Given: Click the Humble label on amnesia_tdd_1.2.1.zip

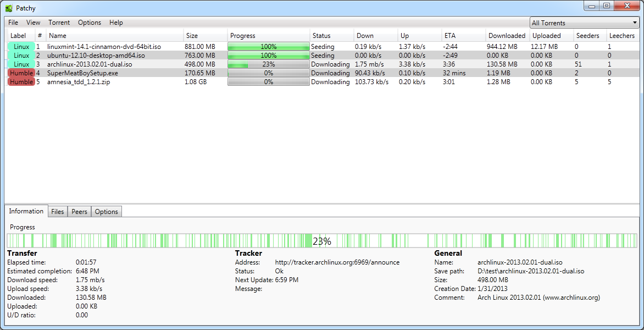Looking at the screenshot, I should pyautogui.click(x=21, y=82).
